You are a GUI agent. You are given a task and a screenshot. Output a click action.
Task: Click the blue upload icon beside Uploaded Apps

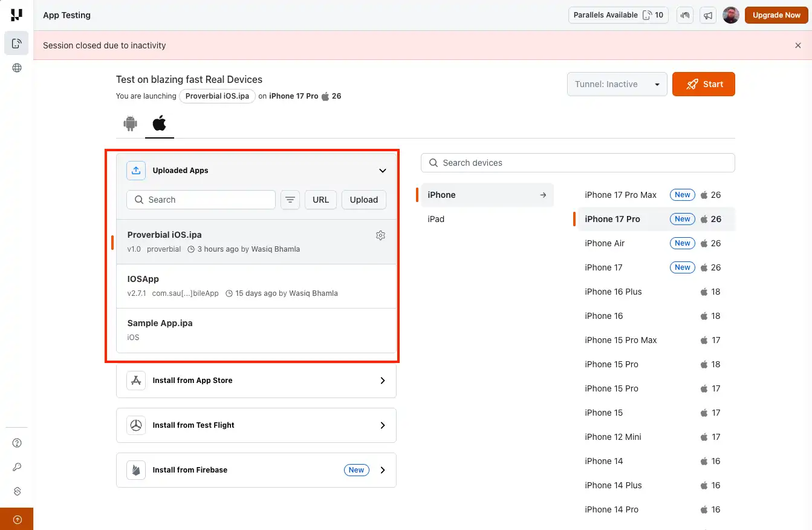[136, 171]
